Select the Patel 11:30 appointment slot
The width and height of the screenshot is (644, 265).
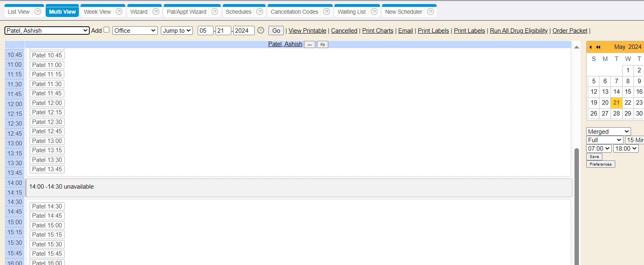47,84
